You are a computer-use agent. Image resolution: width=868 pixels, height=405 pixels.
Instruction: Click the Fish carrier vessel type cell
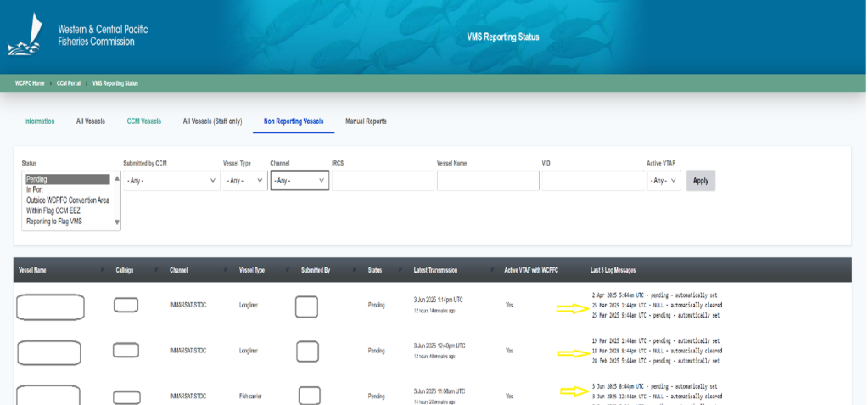click(x=251, y=397)
